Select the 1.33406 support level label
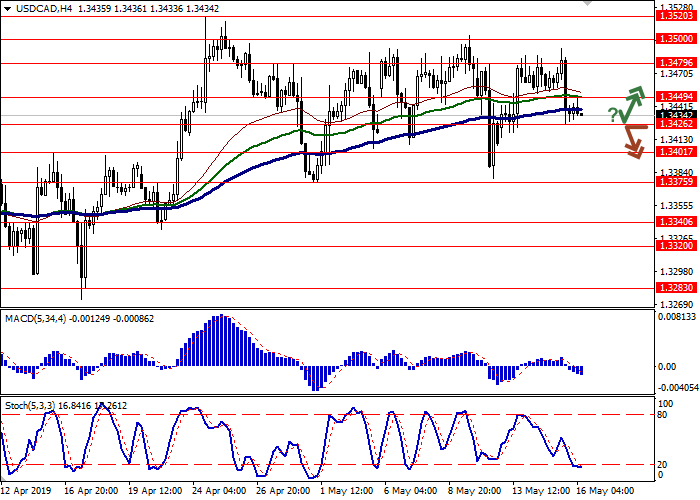The image size is (700, 500). pos(674,222)
